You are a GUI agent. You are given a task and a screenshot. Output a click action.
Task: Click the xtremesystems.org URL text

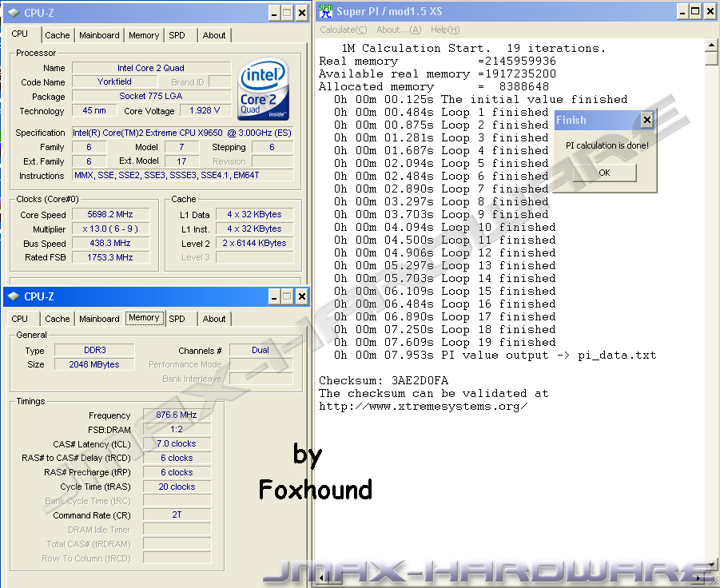pos(423,406)
